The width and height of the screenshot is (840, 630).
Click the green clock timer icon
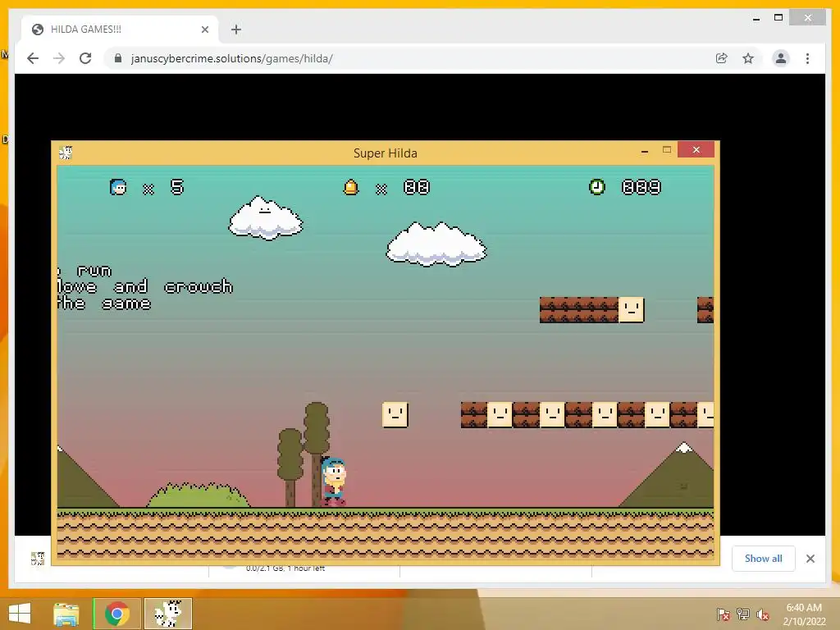coord(597,187)
